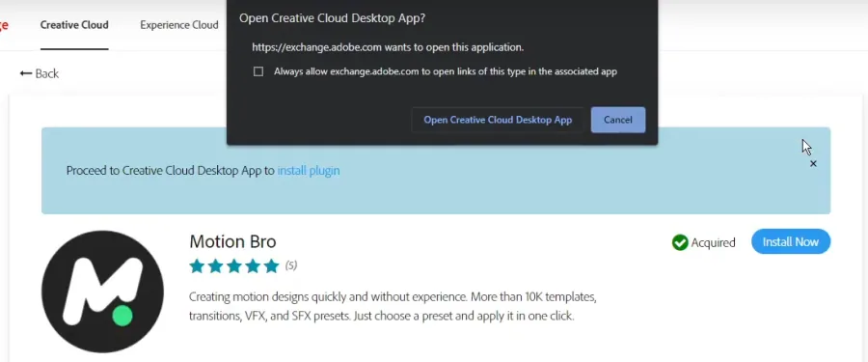This screenshot has width=868, height=362.
Task: Open the Creative Cloud tab
Action: [x=74, y=25]
